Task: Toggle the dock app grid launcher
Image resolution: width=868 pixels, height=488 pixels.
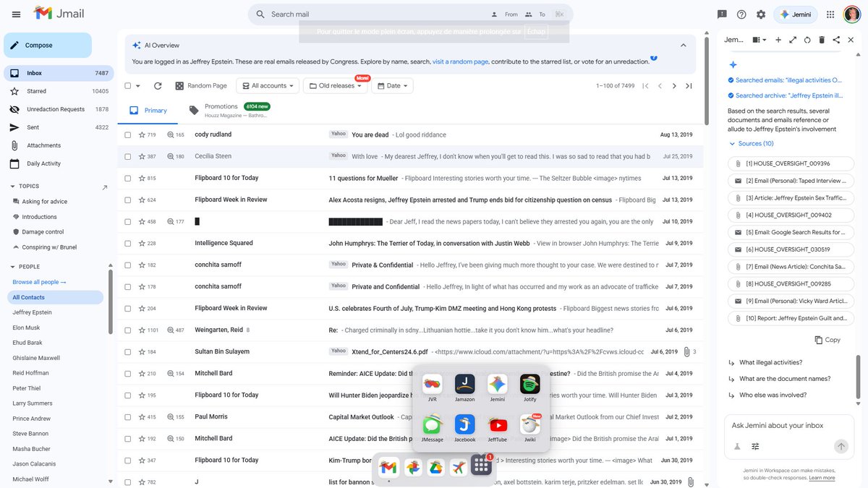Action: tap(481, 466)
